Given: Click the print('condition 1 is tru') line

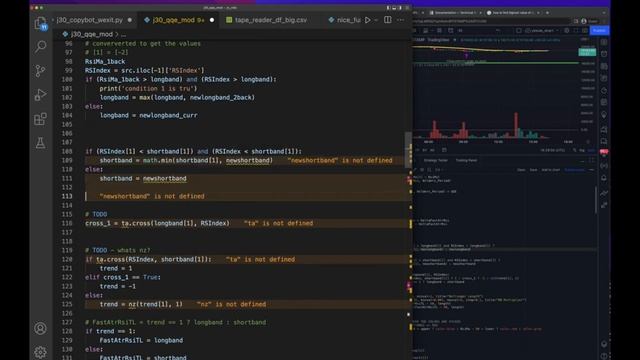Looking at the screenshot, I should (148, 88).
